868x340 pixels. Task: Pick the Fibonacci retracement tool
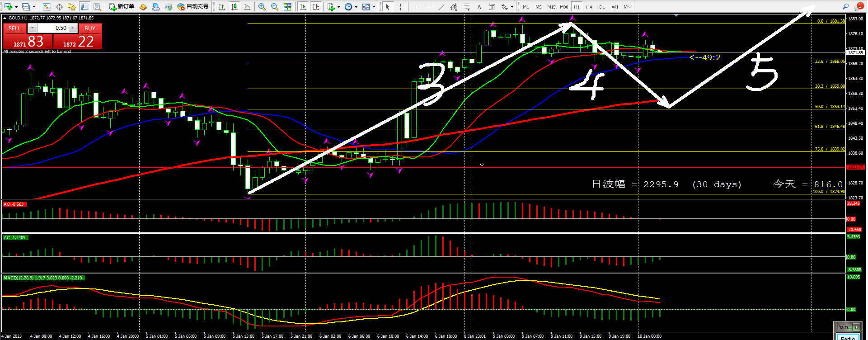click(467, 7)
